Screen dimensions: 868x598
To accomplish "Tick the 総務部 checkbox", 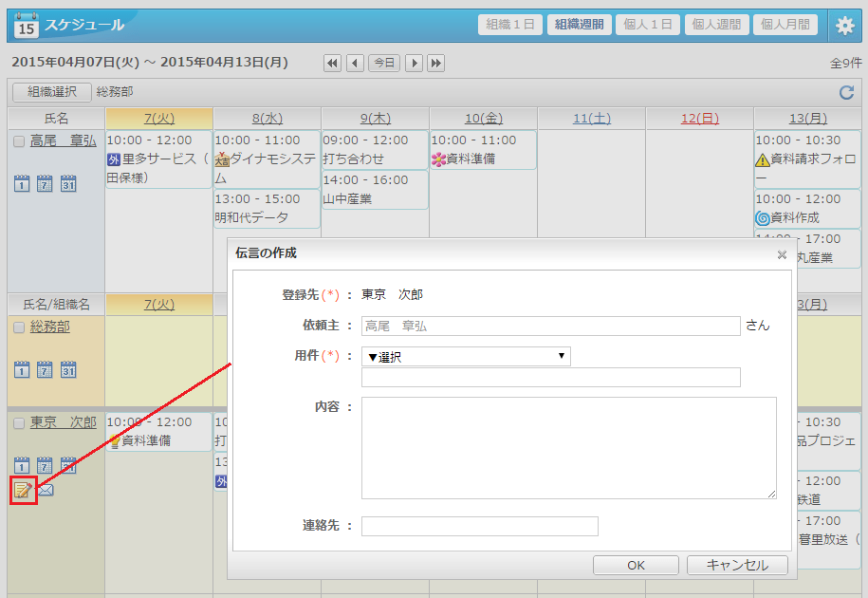I will (x=19, y=327).
